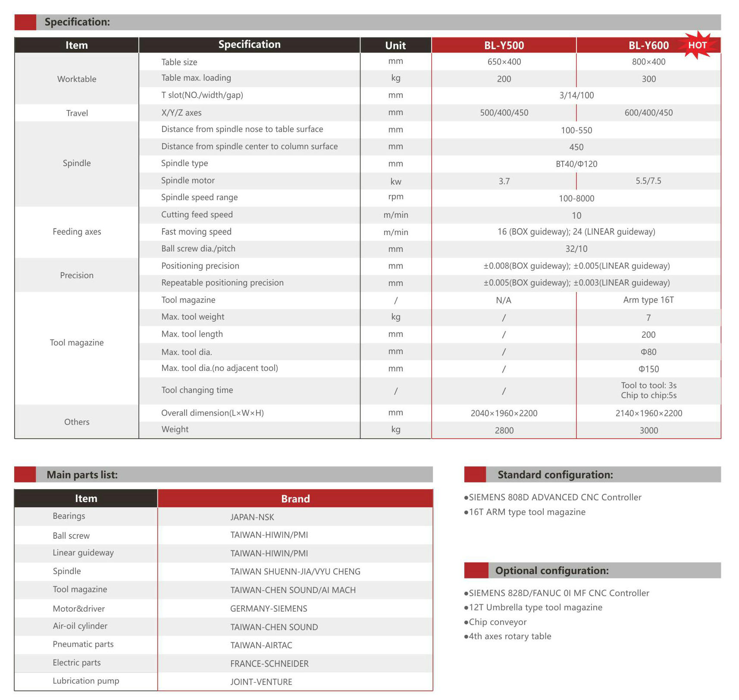Click the Unit column header
Screen dimensions: 739x700
(395, 45)
